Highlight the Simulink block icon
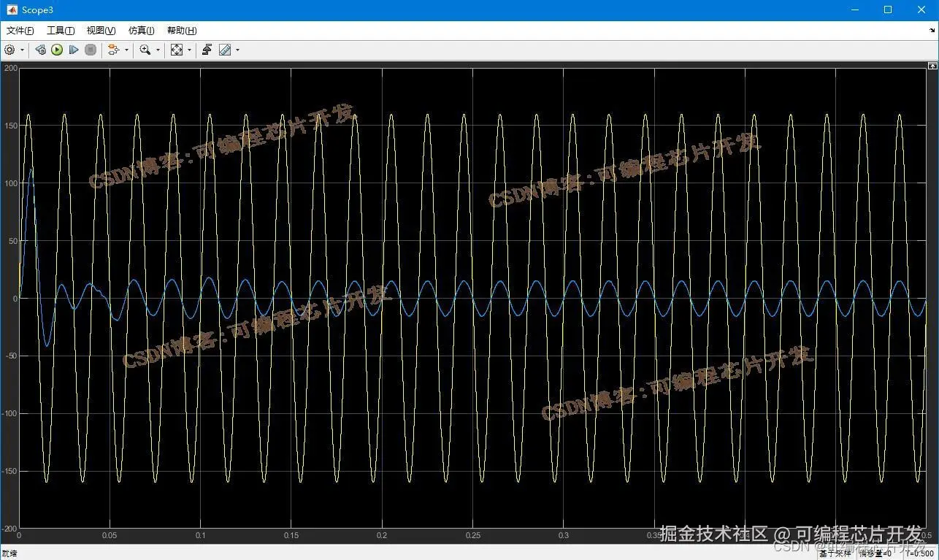This screenshot has height=560, width=939. click(x=113, y=50)
